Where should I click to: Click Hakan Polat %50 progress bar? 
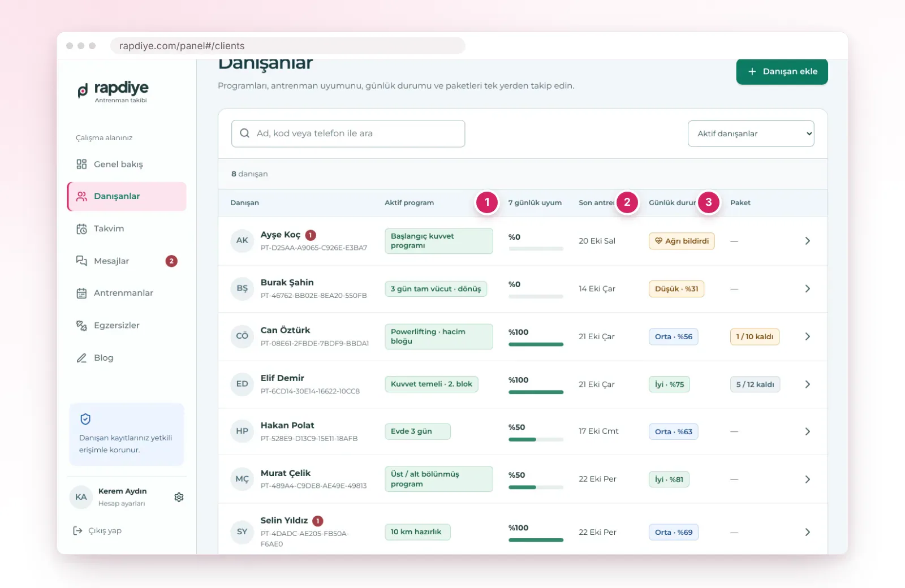536,439
